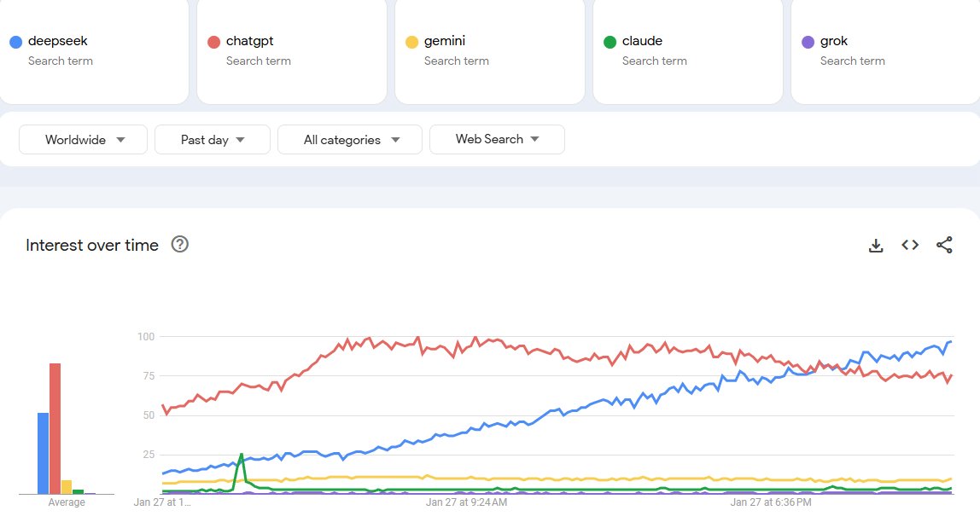980x528 pixels.
Task: Edit the deepseek search term
Action: tap(58, 41)
